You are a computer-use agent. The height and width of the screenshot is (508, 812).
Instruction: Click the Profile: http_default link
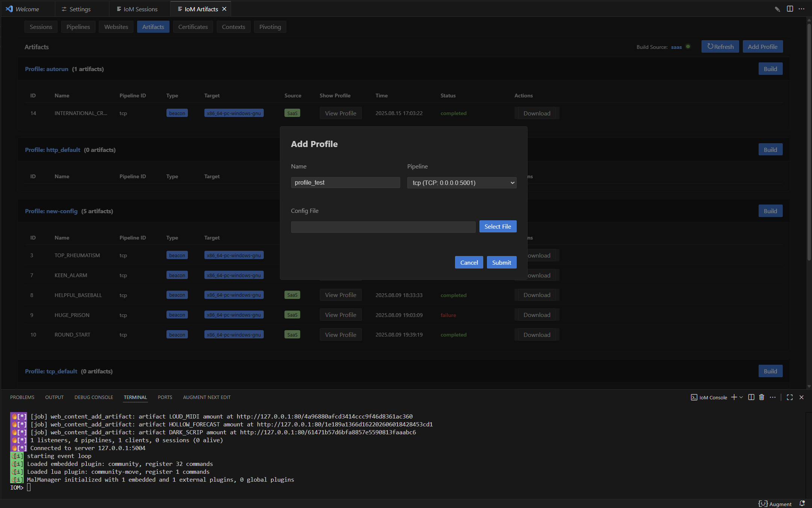pos(53,150)
